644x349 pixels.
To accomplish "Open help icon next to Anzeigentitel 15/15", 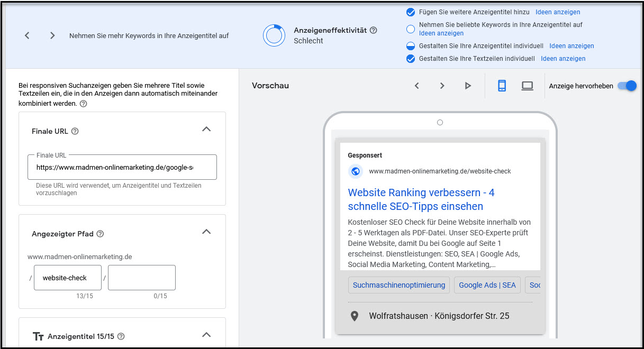I will (121, 336).
